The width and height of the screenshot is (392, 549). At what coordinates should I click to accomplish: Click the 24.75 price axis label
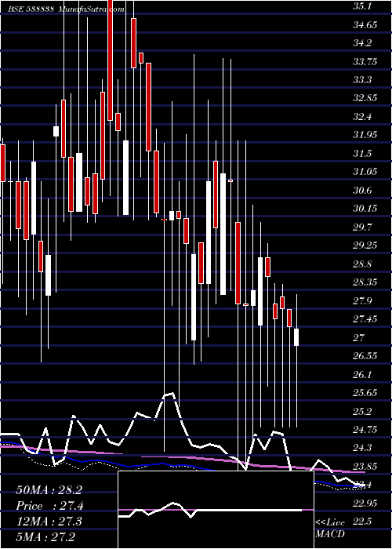coord(366,429)
